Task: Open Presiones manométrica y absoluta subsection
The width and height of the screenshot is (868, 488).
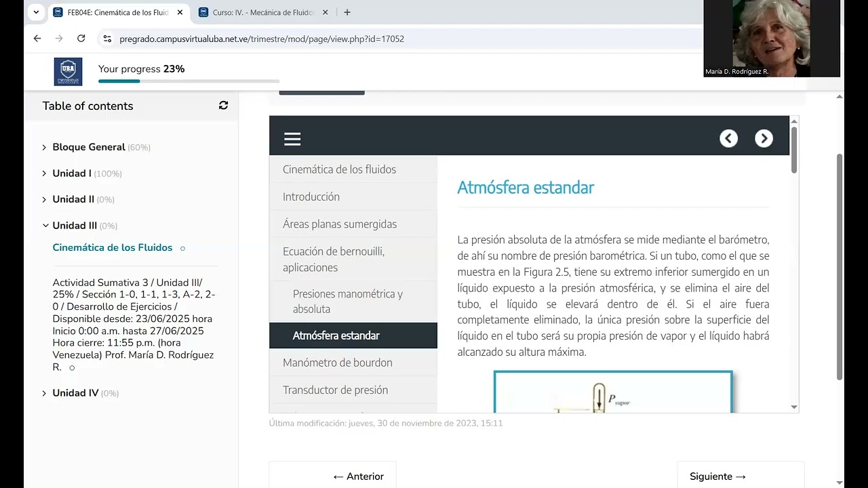Action: point(353,302)
